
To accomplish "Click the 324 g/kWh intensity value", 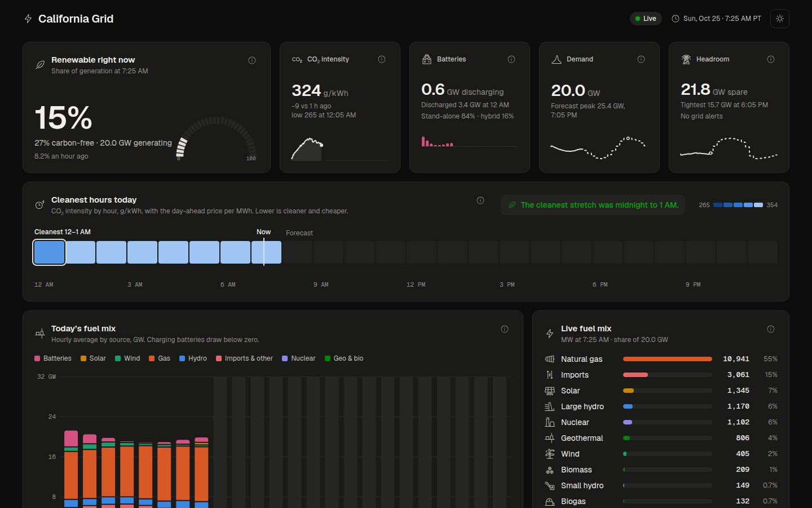I will (320, 91).
